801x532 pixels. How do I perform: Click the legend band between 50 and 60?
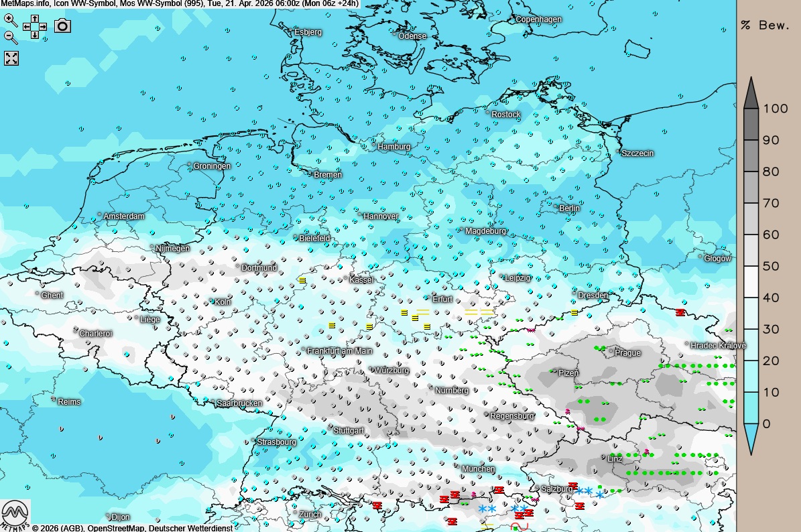coord(751,250)
